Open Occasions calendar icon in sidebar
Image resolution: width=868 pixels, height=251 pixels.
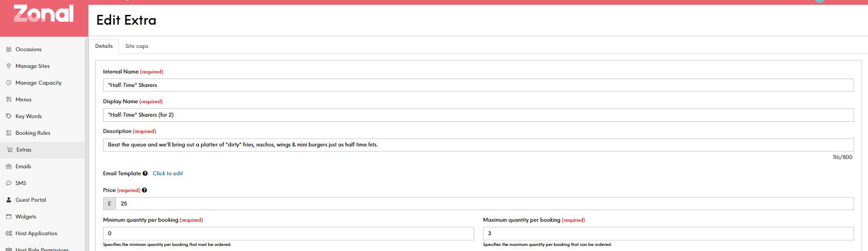pyautogui.click(x=9, y=49)
